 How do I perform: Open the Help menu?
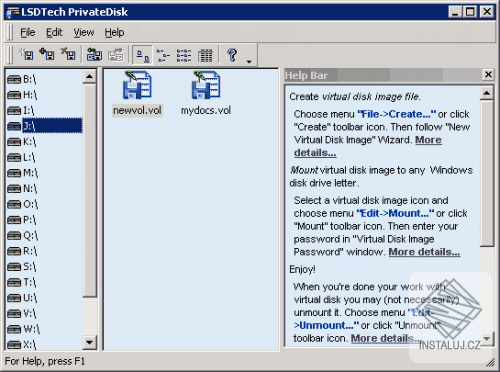(x=114, y=32)
